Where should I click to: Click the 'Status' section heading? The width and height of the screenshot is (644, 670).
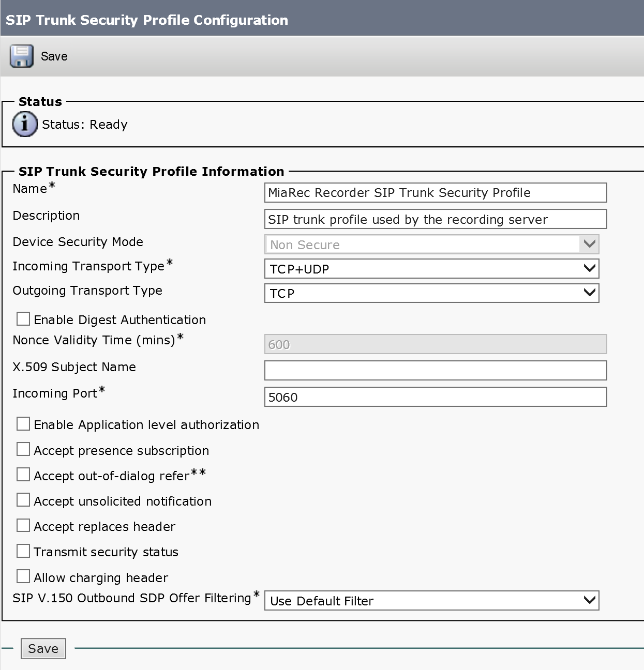[40, 101]
